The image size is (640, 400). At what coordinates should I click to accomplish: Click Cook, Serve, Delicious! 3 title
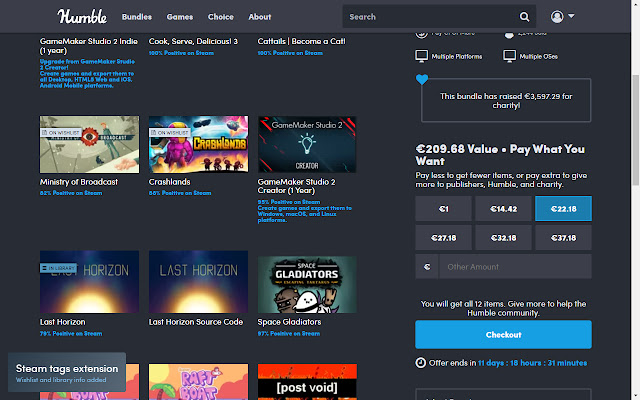(193, 41)
